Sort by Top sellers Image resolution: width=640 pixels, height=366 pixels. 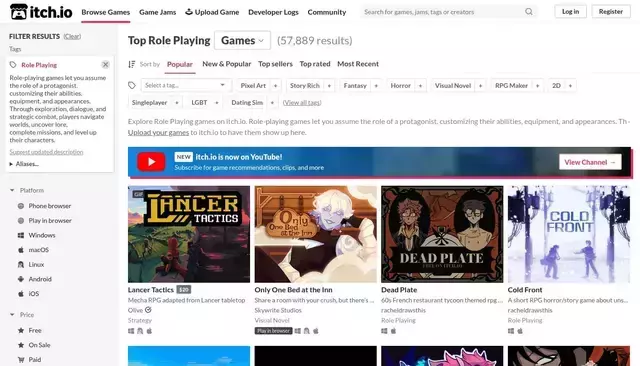click(275, 64)
